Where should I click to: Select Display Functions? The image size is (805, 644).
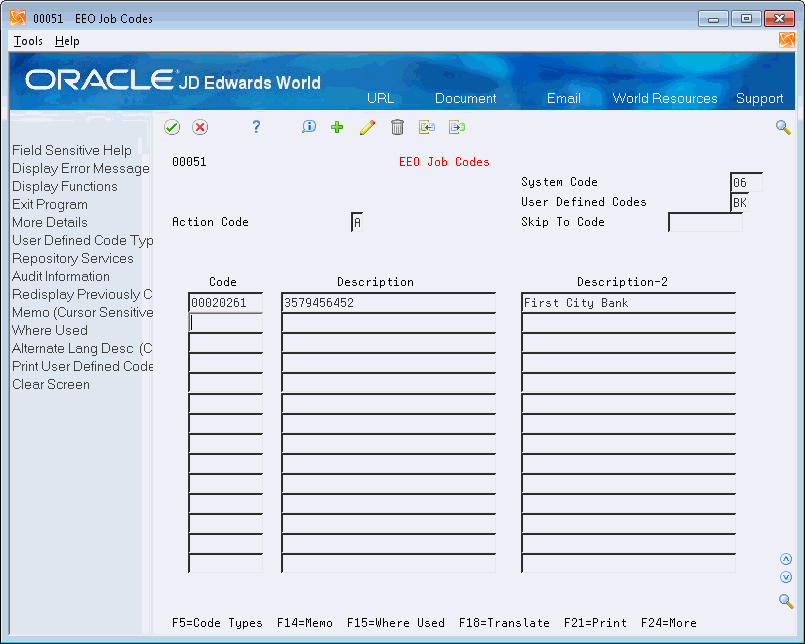pos(65,186)
